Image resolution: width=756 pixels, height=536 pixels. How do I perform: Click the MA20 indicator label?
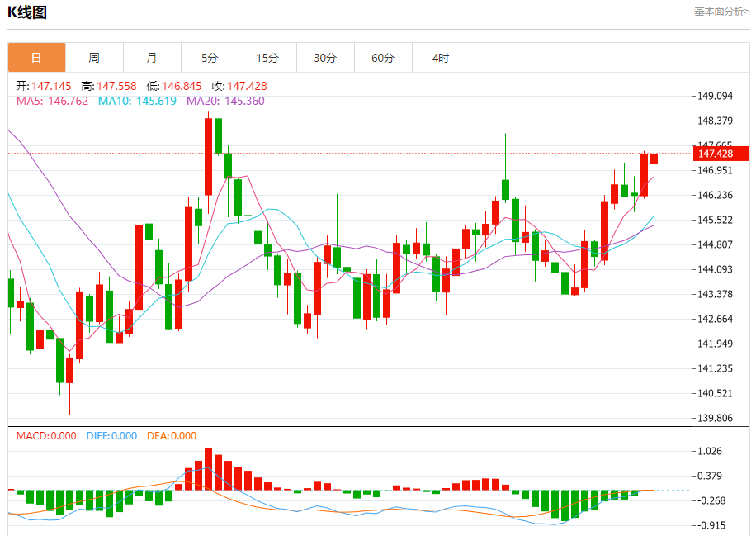pyautogui.click(x=225, y=101)
